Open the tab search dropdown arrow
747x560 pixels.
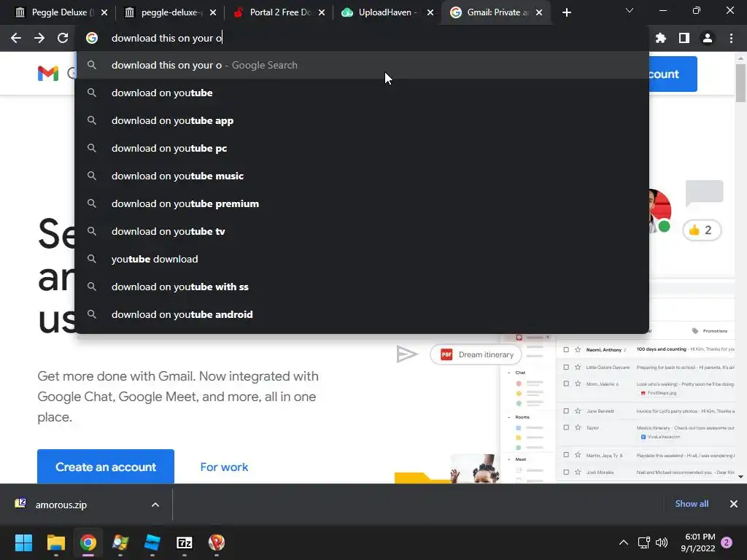tap(630, 10)
